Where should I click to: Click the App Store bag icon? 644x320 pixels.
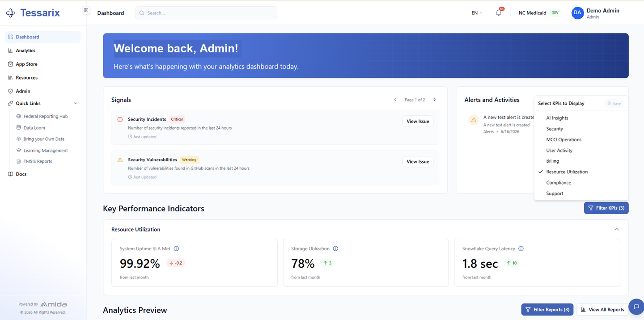coord(11,64)
